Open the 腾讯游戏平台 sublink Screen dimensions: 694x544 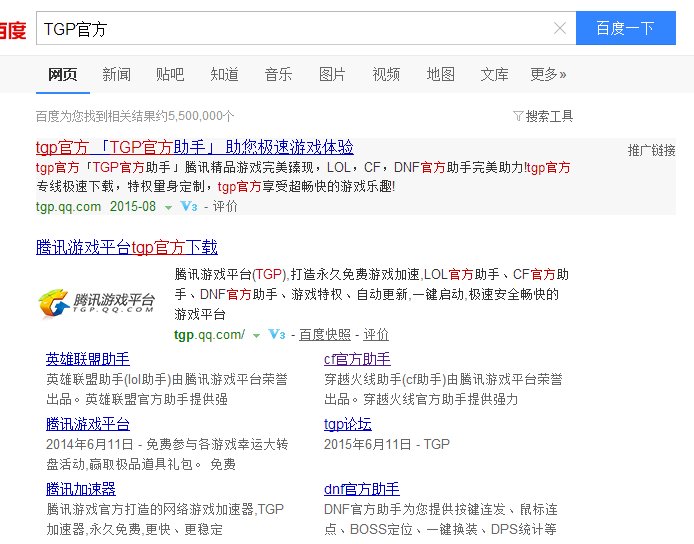point(88,424)
